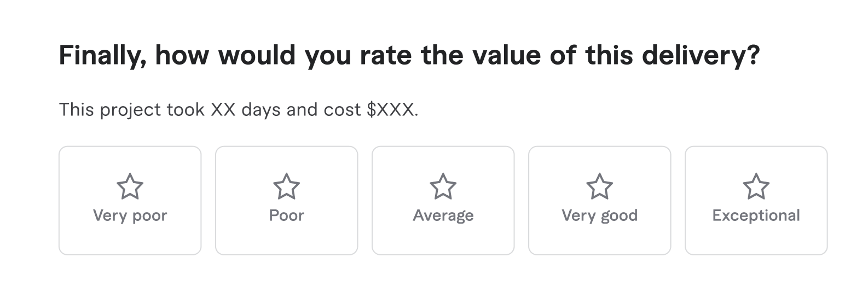Click the star icon above Exceptional
The image size is (868, 304).
tap(756, 186)
